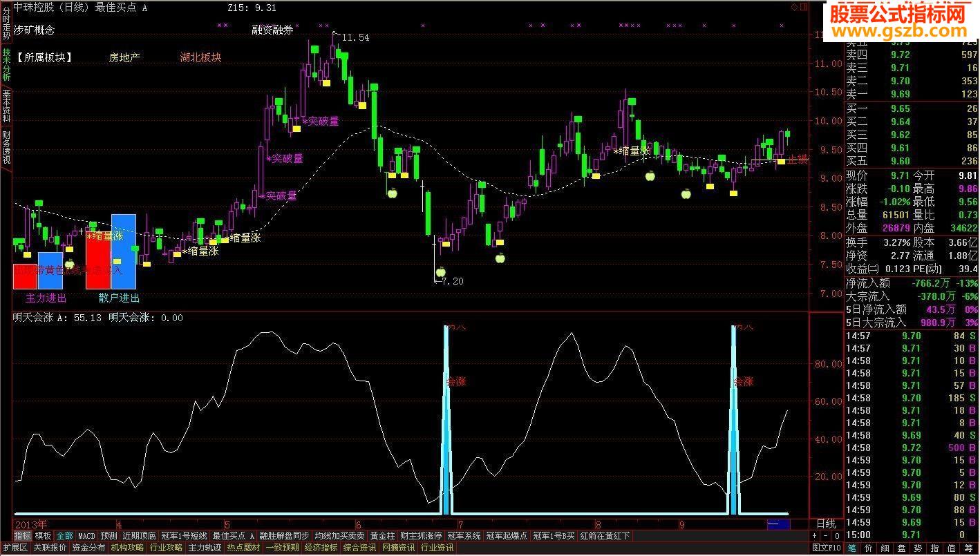Click the diamond icon atop chart
Image resolution: width=980 pixels, height=556 pixels.
click(x=793, y=7)
